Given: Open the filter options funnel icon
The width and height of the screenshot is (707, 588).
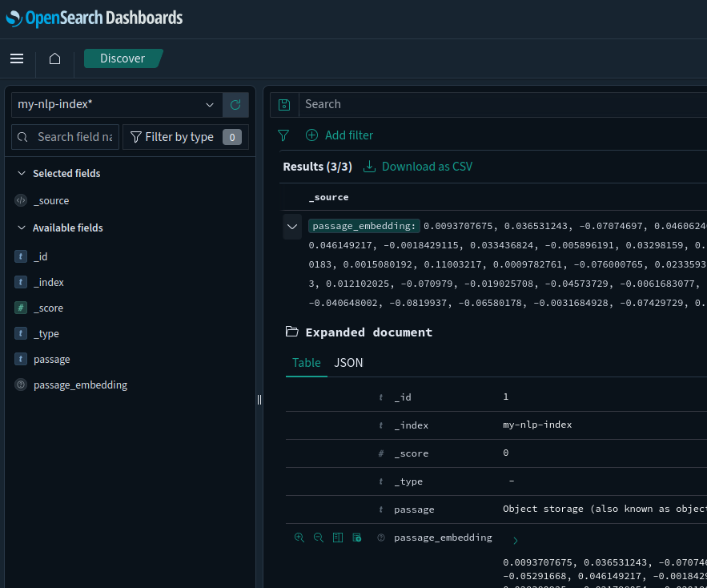Looking at the screenshot, I should (283, 135).
